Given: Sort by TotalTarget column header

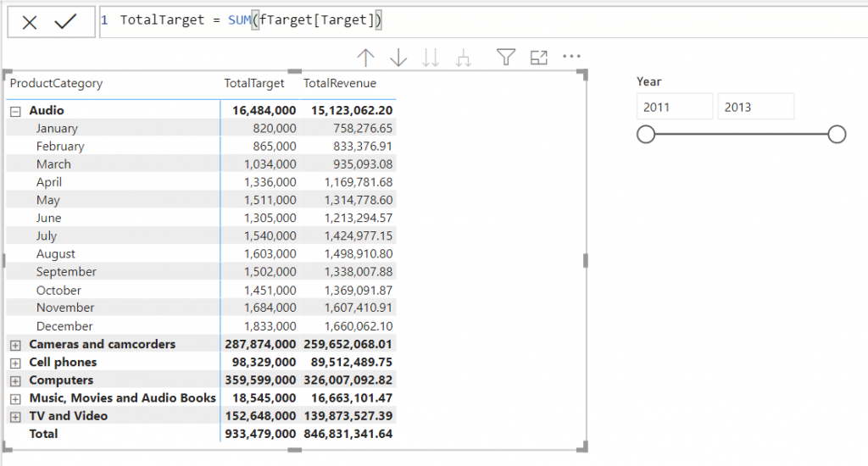Looking at the screenshot, I should pos(254,83).
